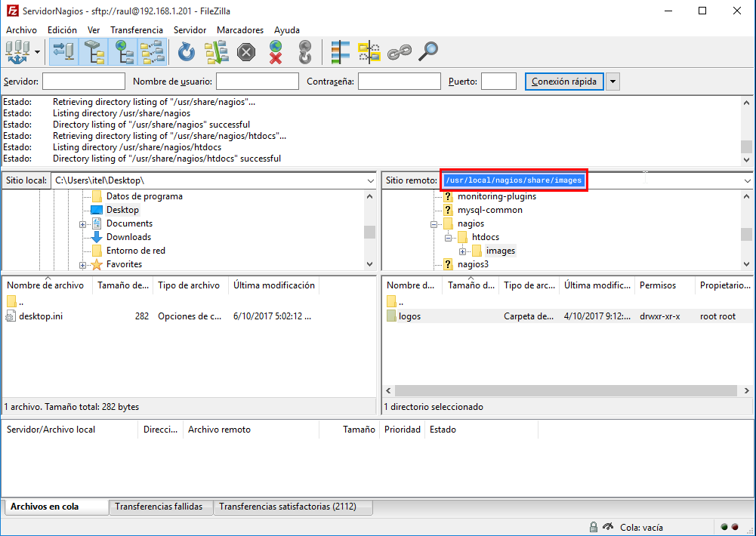Select Datos de programa folder
This screenshot has width=756, height=536.
pyautogui.click(x=144, y=196)
